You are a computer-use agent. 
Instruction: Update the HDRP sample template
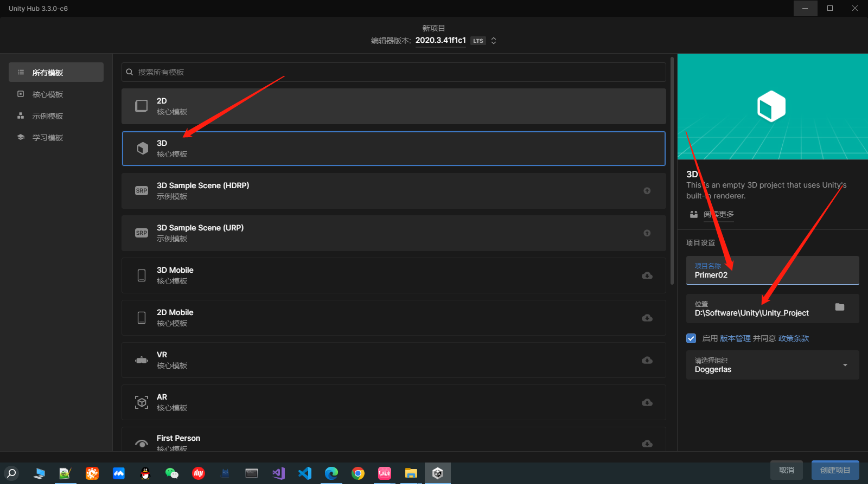(647, 191)
